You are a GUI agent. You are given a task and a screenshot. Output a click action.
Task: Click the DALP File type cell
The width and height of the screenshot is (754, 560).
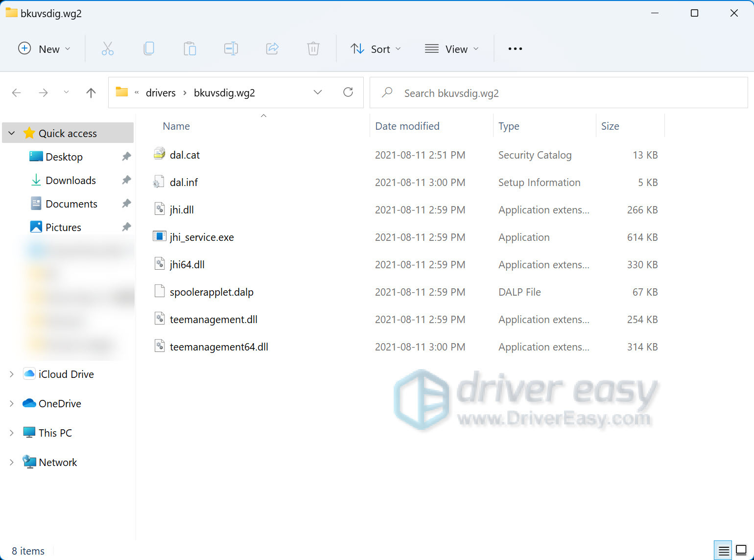click(x=519, y=292)
